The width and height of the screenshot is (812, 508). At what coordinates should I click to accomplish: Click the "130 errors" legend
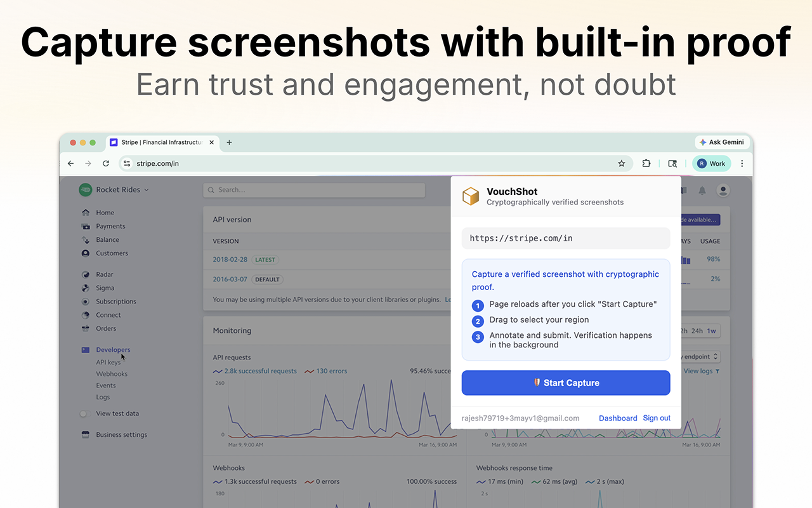click(326, 371)
